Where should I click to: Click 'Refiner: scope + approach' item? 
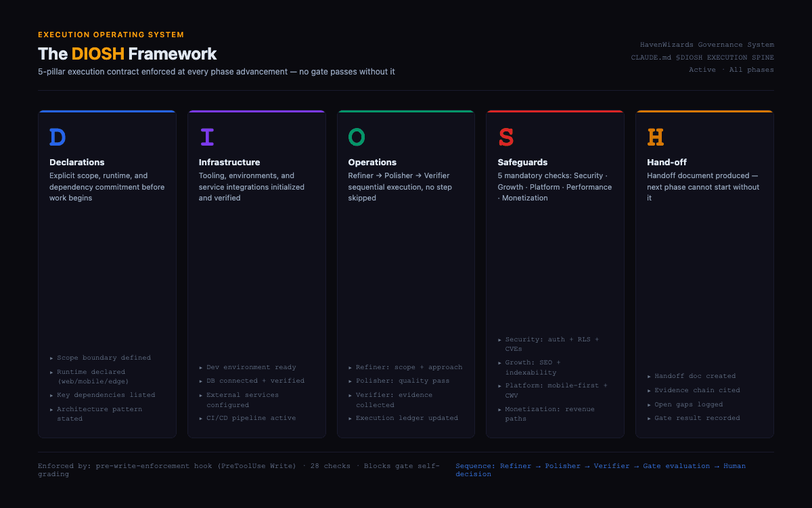(x=405, y=367)
